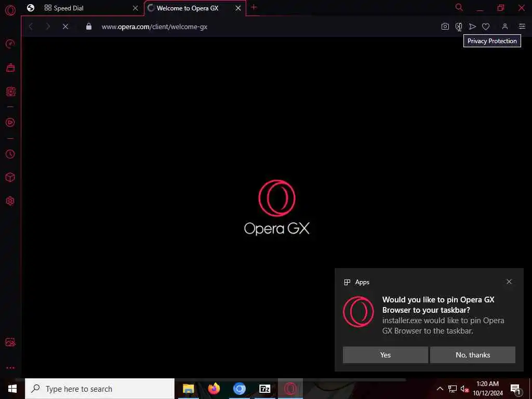The height and width of the screenshot is (399, 532).
Task: Open Extensions cube icon in sidebar
Action: 10,177
